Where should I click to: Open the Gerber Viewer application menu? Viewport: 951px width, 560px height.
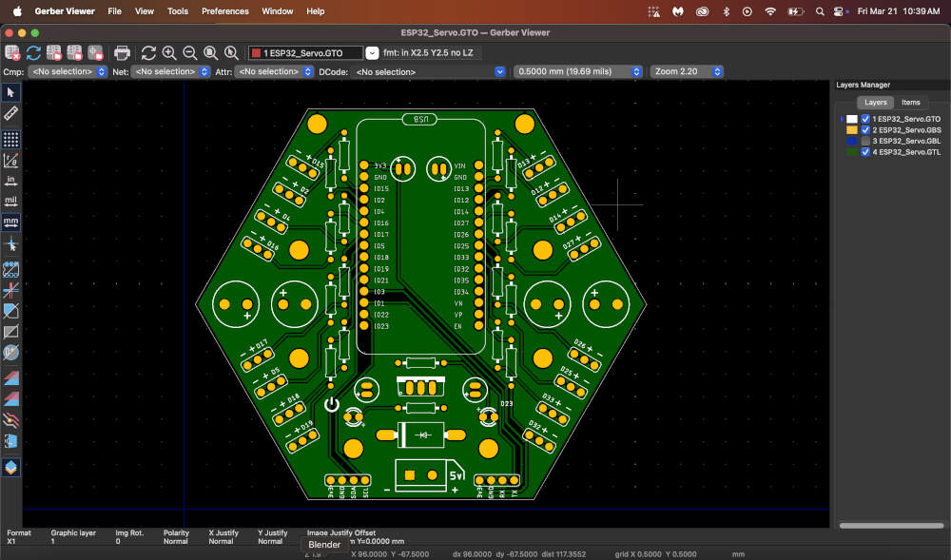(65, 10)
